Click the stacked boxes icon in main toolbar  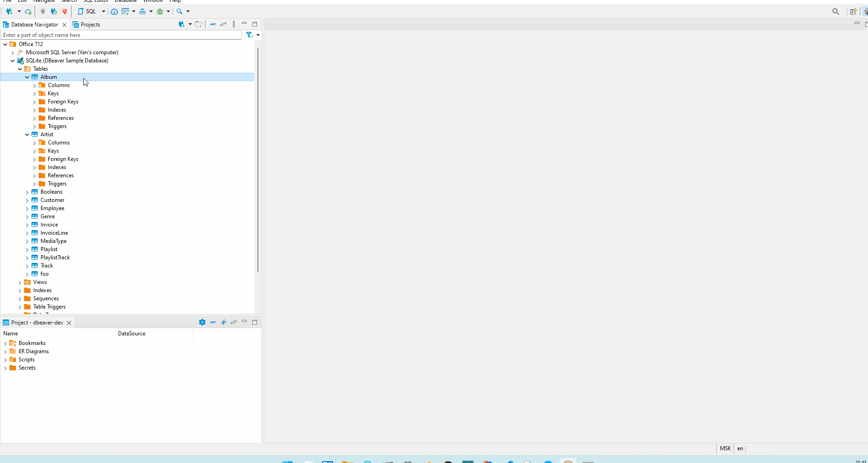click(143, 11)
